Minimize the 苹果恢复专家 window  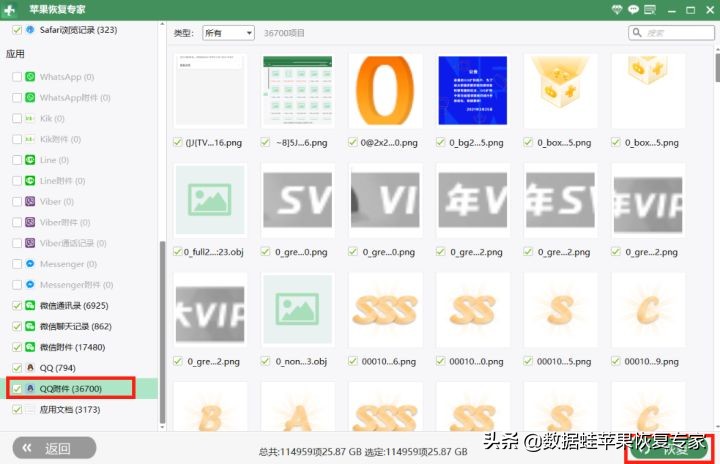point(672,10)
